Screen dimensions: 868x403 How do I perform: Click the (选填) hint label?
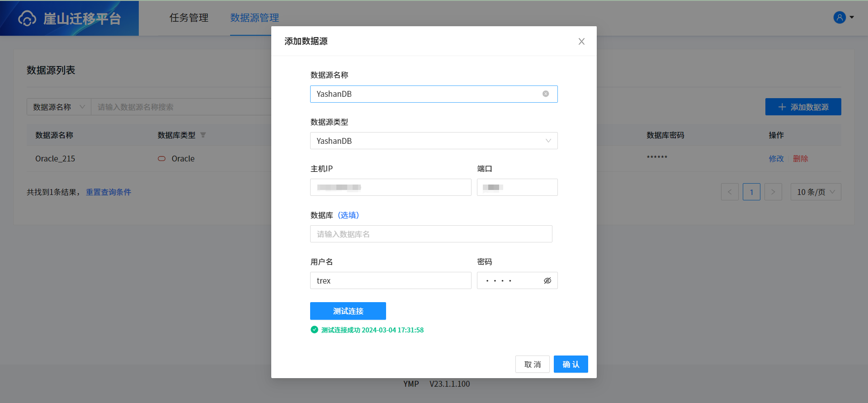pyautogui.click(x=348, y=215)
